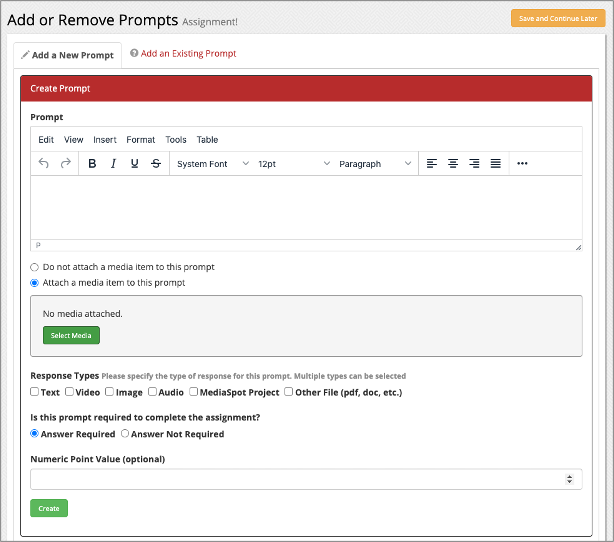The height and width of the screenshot is (542, 614).
Task: Open the Paragraph style dropdown
Action: (x=374, y=164)
